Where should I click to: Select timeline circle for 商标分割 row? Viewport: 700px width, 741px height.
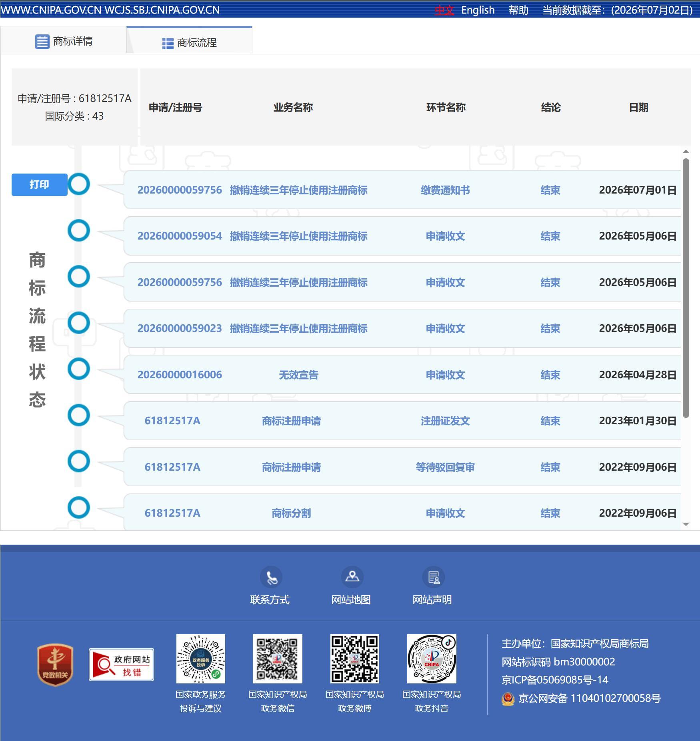click(x=79, y=507)
